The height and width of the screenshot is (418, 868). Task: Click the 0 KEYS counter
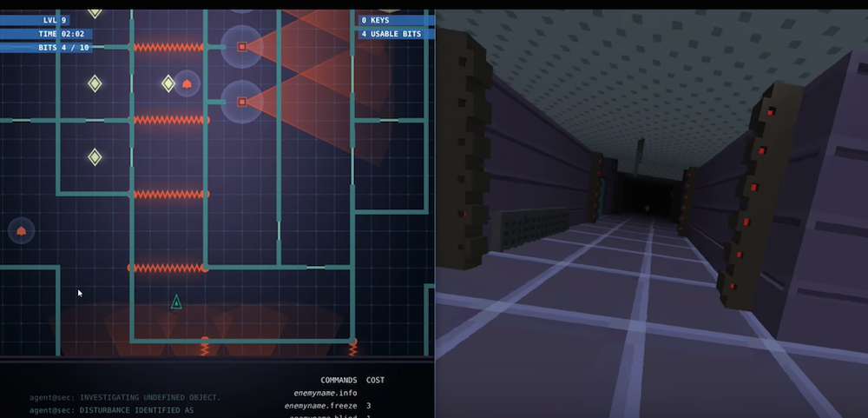point(396,21)
